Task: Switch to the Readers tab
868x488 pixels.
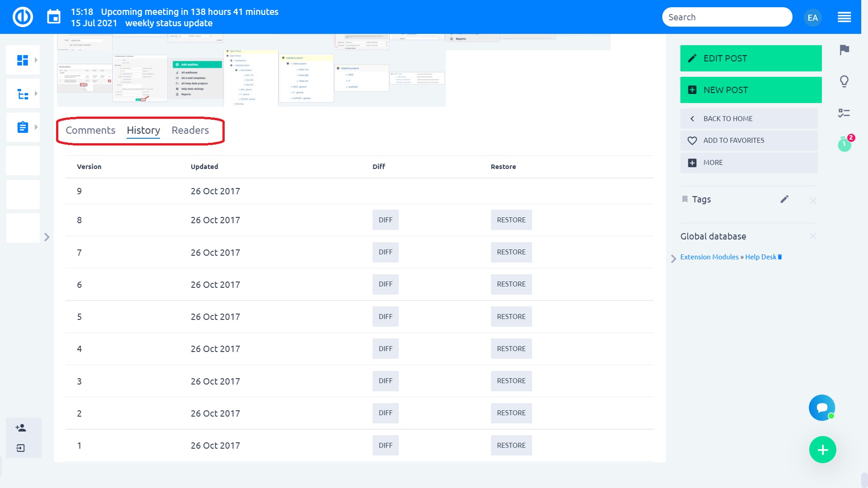Action: click(190, 130)
